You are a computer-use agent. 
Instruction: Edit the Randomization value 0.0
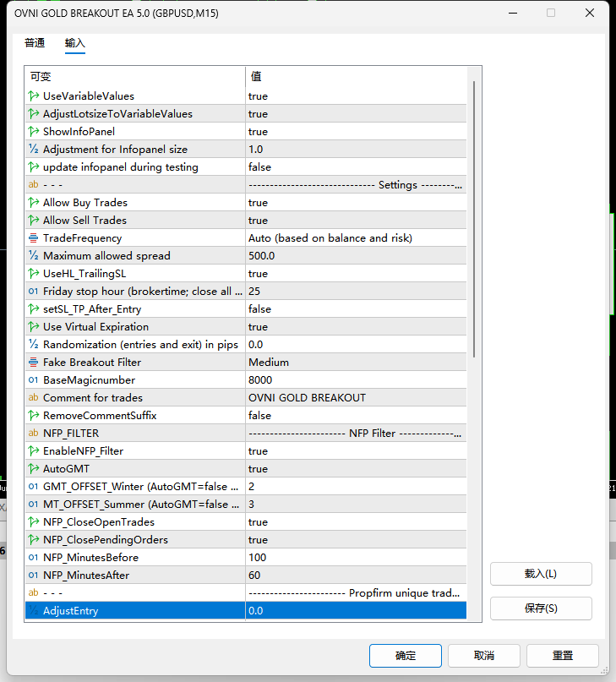[356, 345]
